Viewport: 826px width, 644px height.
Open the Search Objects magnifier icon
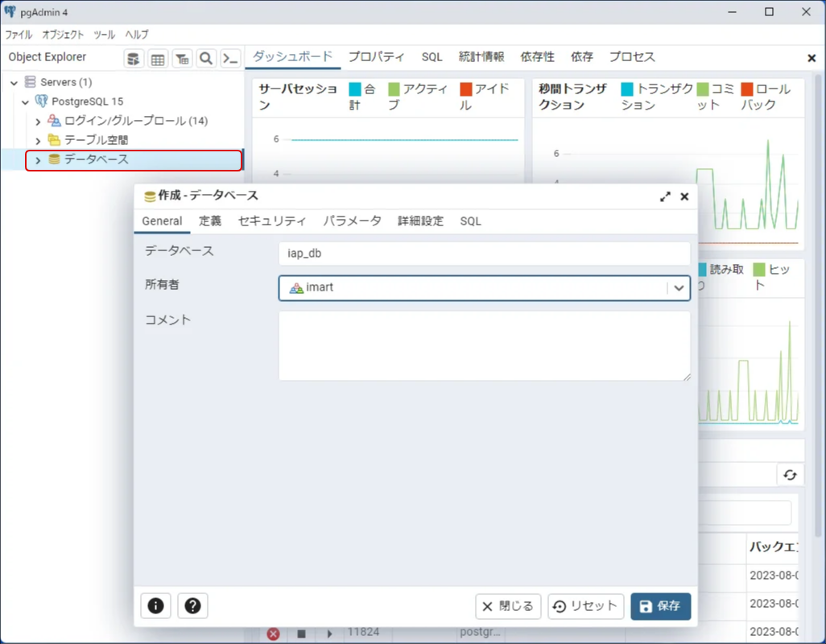pos(206,58)
